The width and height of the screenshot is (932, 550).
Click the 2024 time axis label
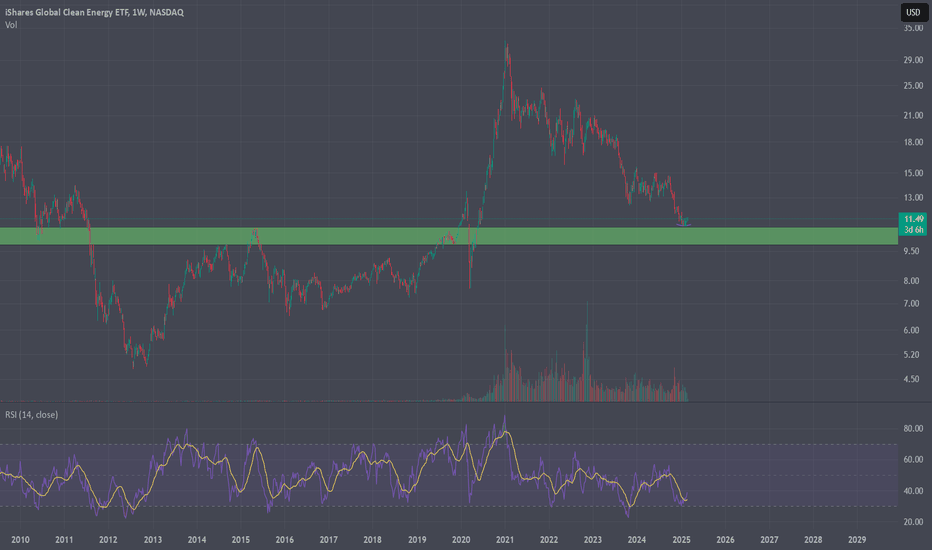pyautogui.click(x=637, y=540)
